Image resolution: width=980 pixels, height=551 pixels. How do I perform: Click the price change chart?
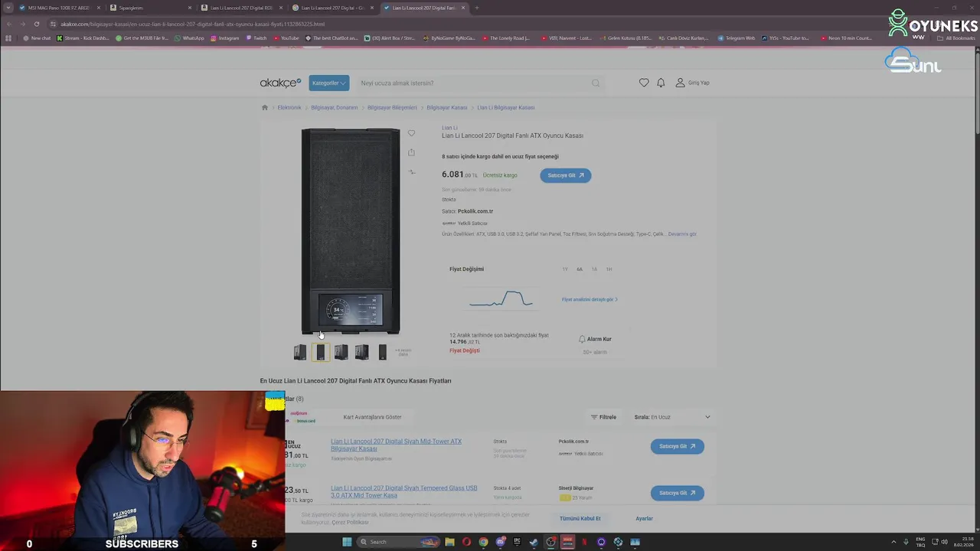(501, 298)
